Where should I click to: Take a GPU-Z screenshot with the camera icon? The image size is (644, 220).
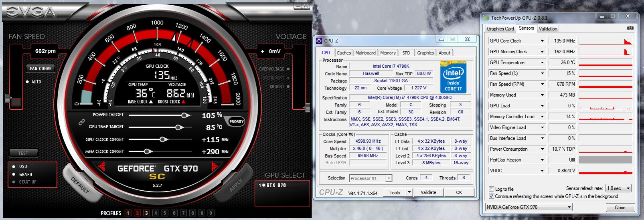630,28
